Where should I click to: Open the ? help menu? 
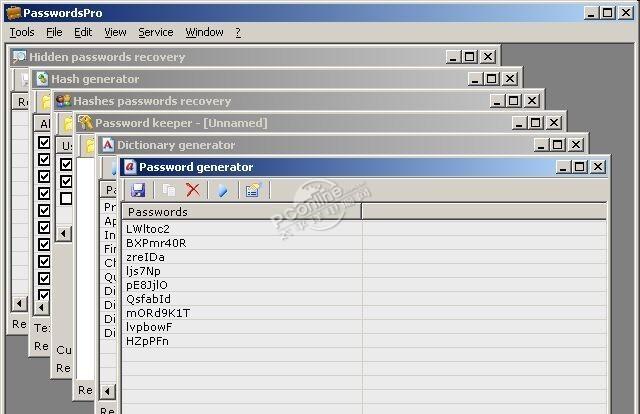(x=238, y=32)
